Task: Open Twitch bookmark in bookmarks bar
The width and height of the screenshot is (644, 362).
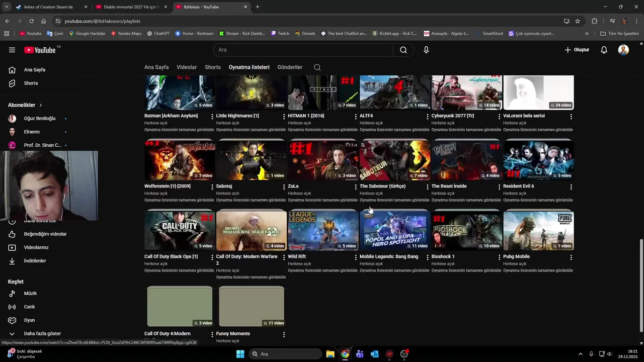Action: tap(280, 34)
